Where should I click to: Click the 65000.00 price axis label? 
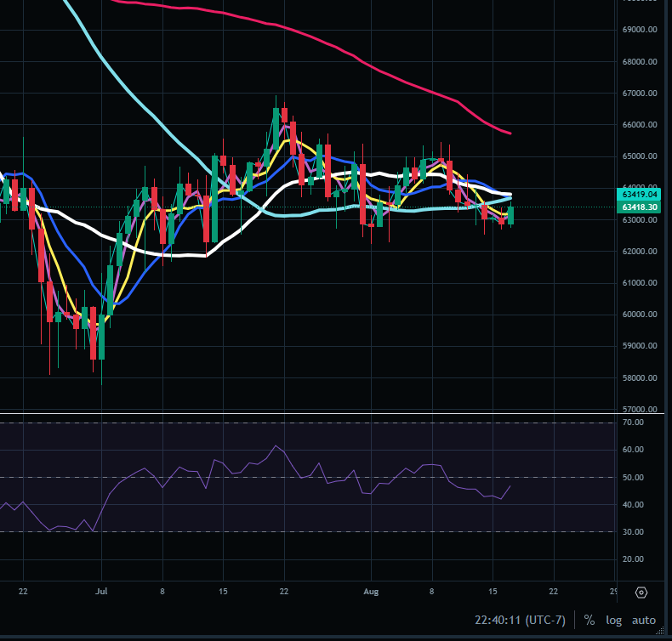click(x=640, y=156)
